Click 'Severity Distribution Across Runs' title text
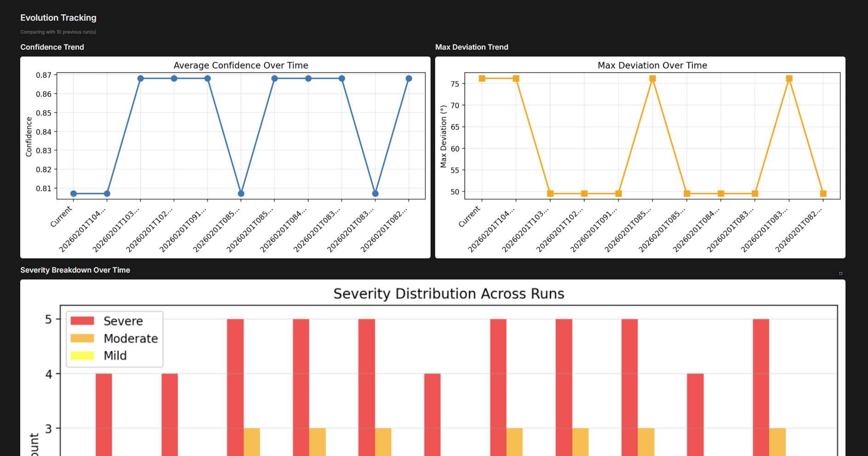Image resolution: width=868 pixels, height=456 pixels. pos(448,294)
